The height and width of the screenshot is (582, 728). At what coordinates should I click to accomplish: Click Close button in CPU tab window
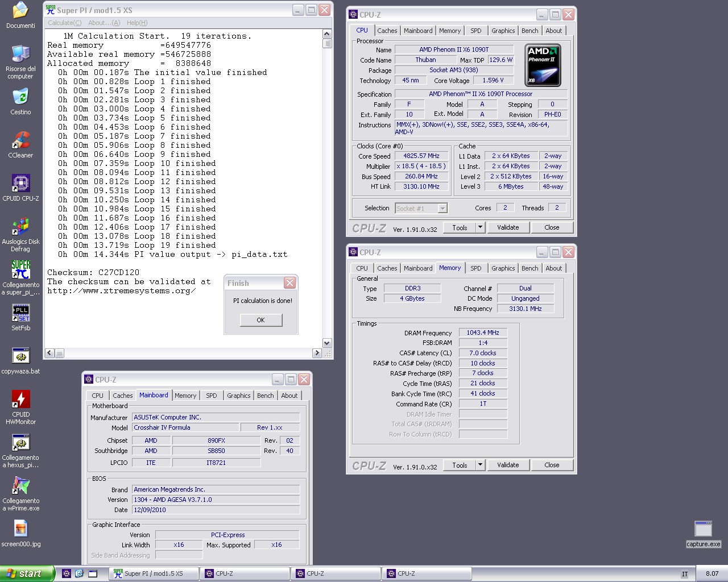552,227
